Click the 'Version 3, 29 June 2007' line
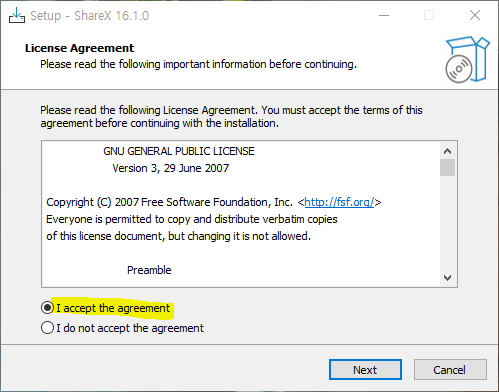Viewport: 499px width, 392px height. (x=171, y=168)
